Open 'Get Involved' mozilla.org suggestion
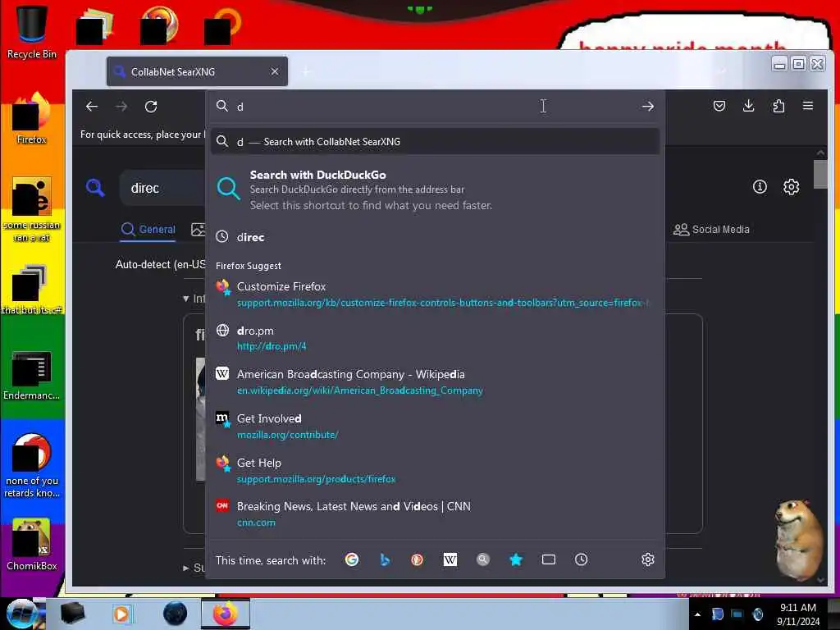 435,426
